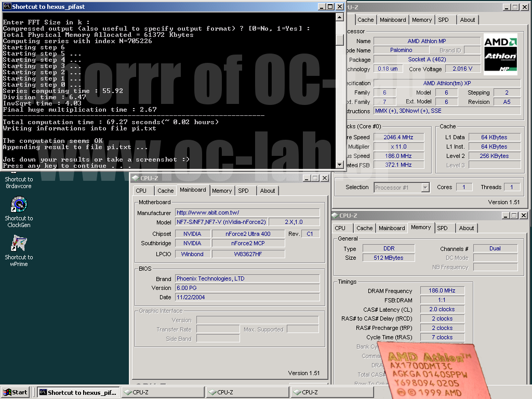This screenshot has width=532, height=399.
Task: Click the abit.com.tw manufacturer field
Action: coord(247,212)
